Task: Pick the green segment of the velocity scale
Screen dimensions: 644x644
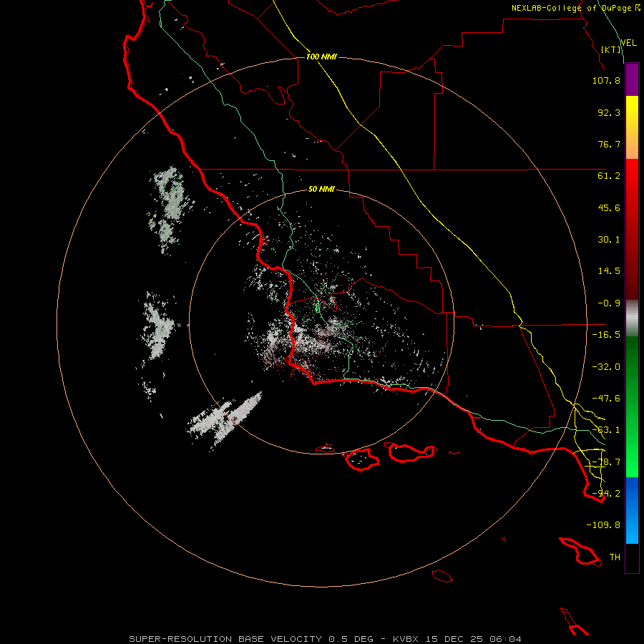Action: pyautogui.click(x=632, y=406)
